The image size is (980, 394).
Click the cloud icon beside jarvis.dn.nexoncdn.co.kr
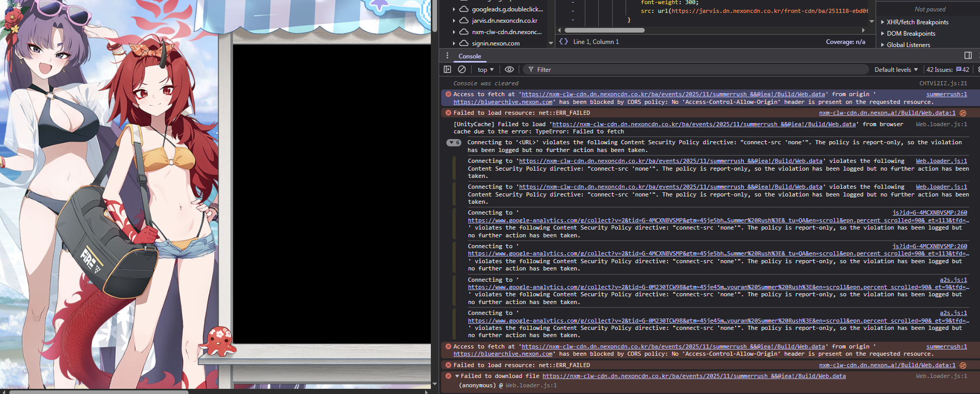[464, 21]
